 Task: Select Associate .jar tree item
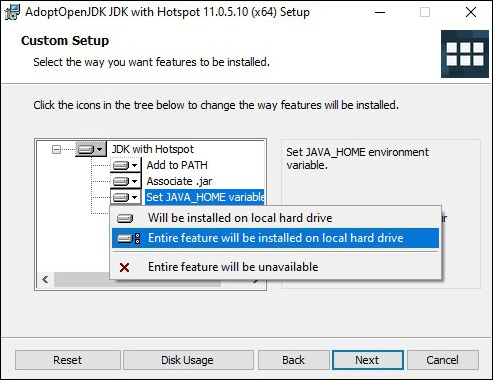click(179, 181)
